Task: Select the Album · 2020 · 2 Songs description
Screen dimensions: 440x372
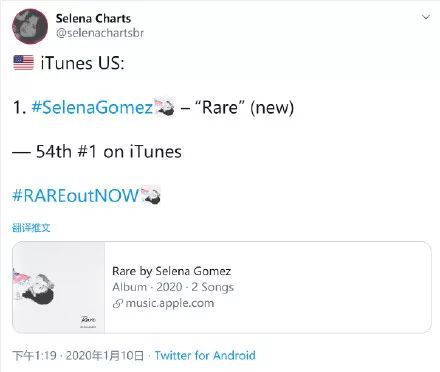Action: [173, 287]
